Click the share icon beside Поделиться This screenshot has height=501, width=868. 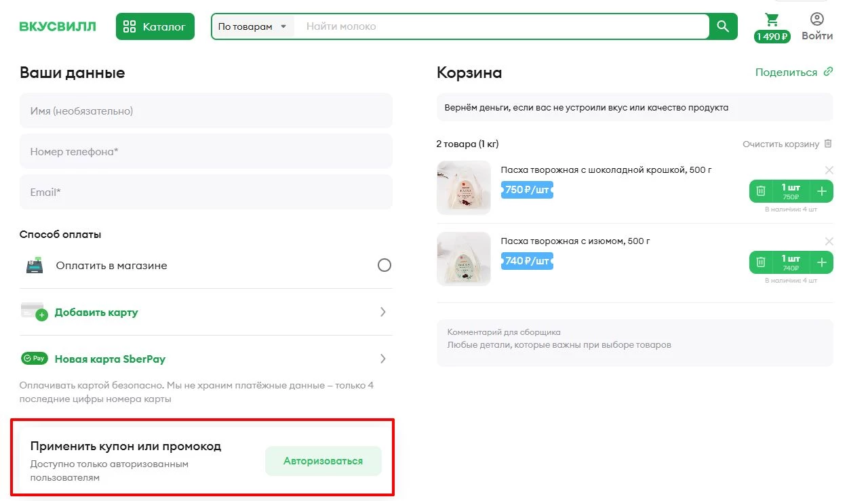point(828,71)
